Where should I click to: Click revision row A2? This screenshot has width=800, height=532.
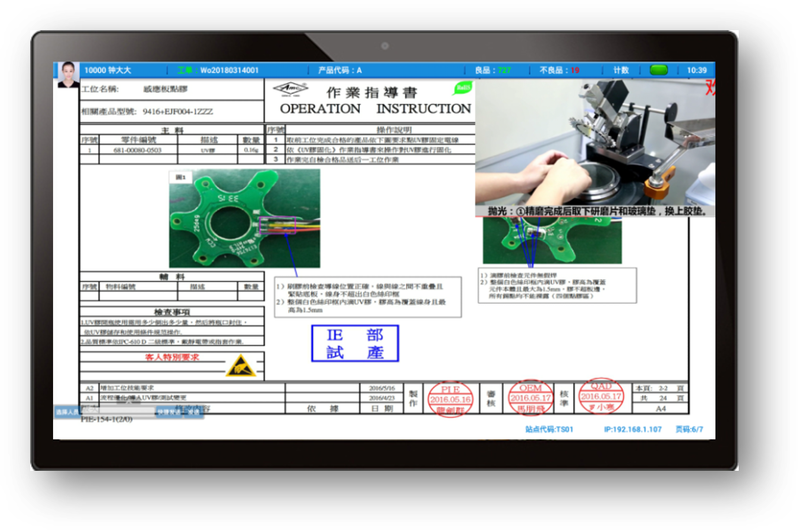tap(242, 388)
